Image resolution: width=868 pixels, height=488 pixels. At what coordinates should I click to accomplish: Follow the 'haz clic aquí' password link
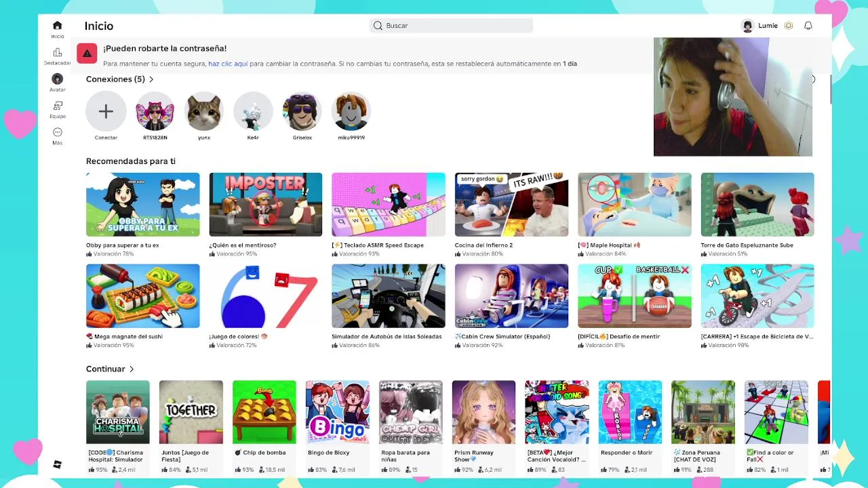pyautogui.click(x=228, y=64)
